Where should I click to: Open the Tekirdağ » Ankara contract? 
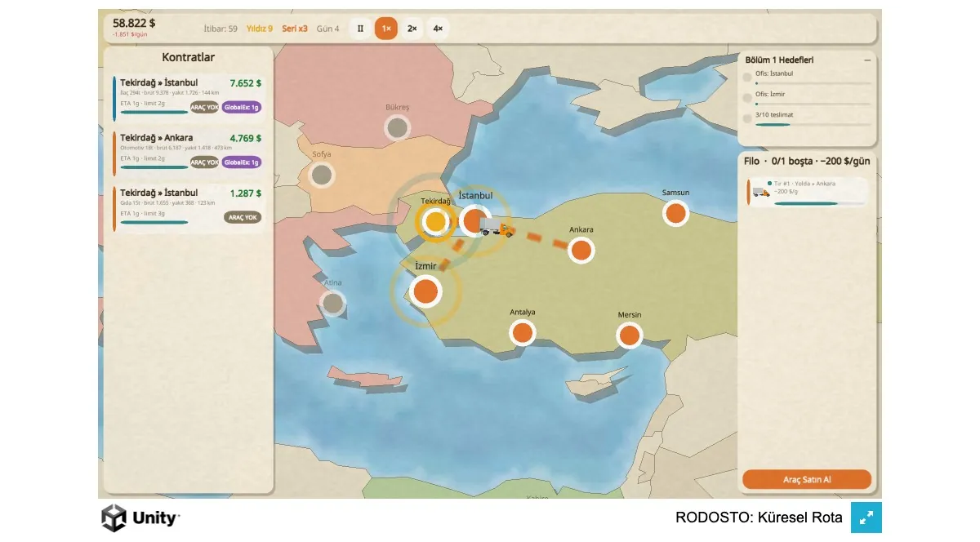(x=188, y=152)
